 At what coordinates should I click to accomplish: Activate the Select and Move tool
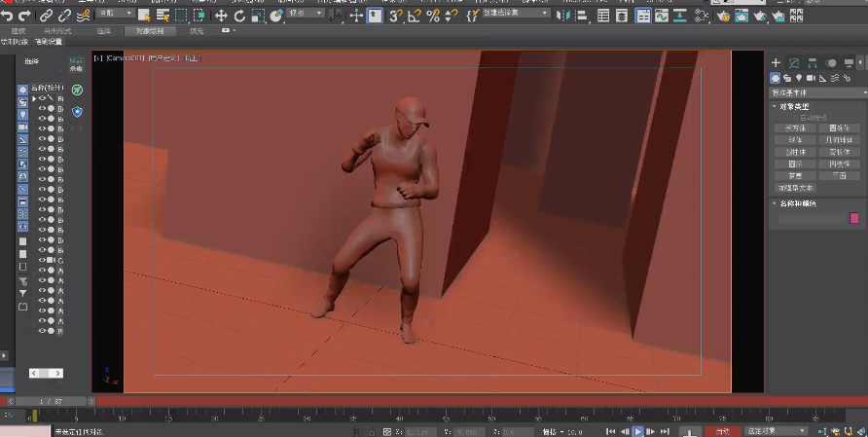tap(221, 16)
